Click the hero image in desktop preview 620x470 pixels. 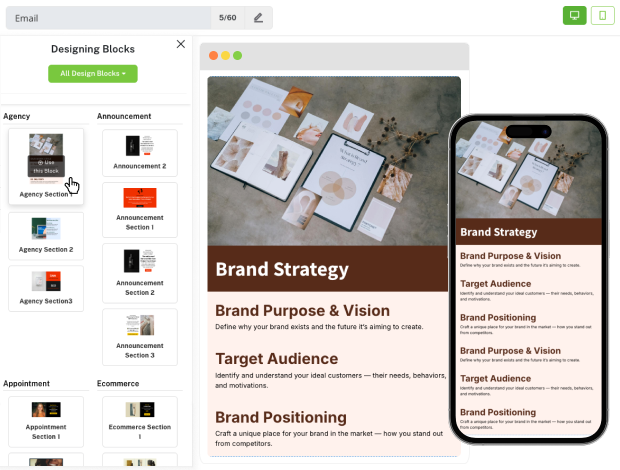click(334, 160)
